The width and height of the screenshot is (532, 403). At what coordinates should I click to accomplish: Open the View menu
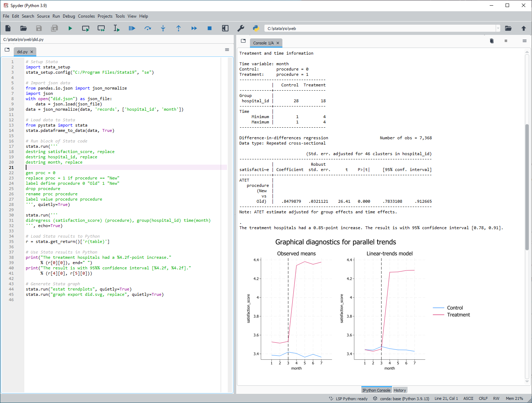pyautogui.click(x=132, y=16)
